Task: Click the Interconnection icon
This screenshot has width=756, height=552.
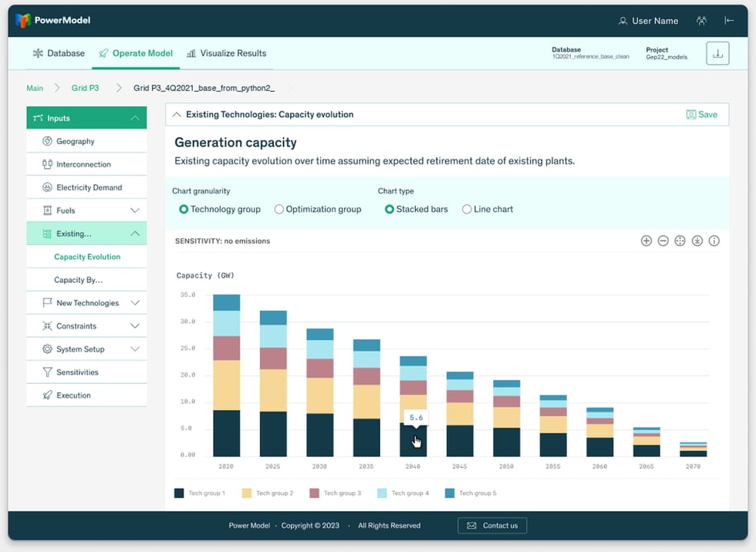Action: point(47,164)
